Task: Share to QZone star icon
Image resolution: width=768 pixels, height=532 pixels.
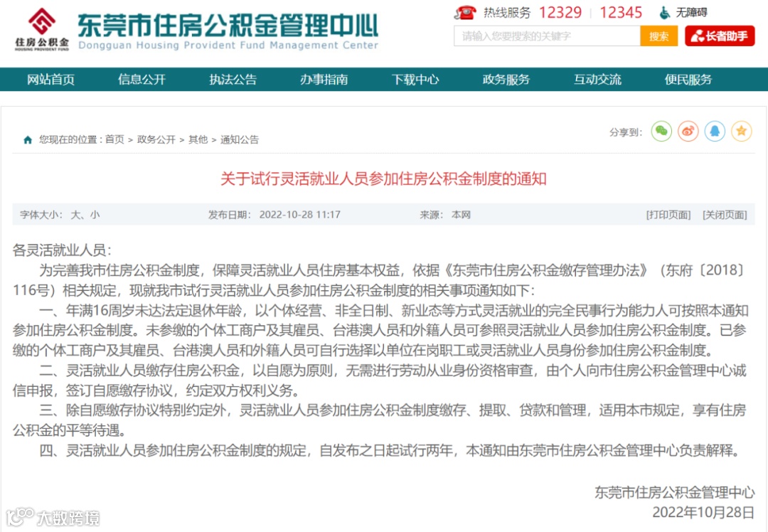Action: click(x=742, y=132)
